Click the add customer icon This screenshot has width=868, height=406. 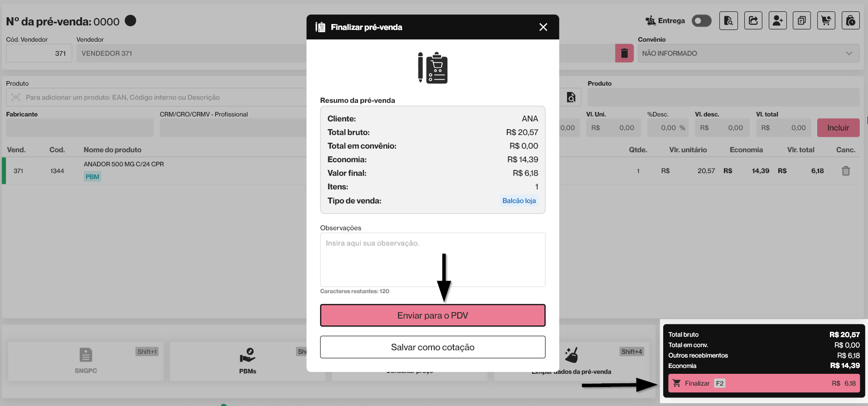777,21
